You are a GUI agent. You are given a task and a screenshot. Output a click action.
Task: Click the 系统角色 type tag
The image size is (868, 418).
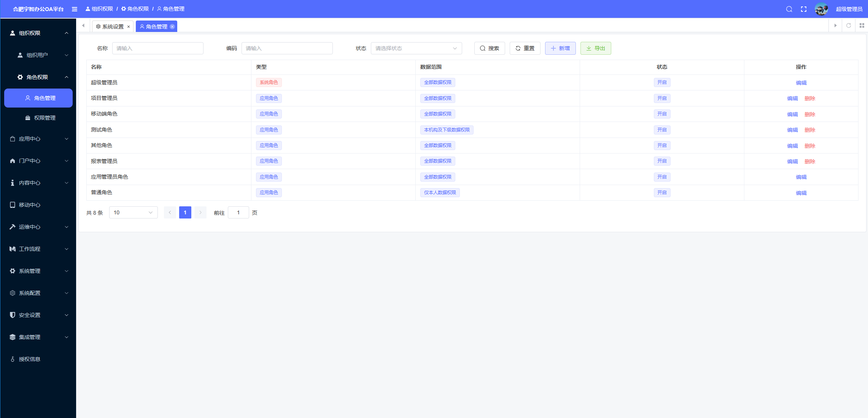click(269, 82)
